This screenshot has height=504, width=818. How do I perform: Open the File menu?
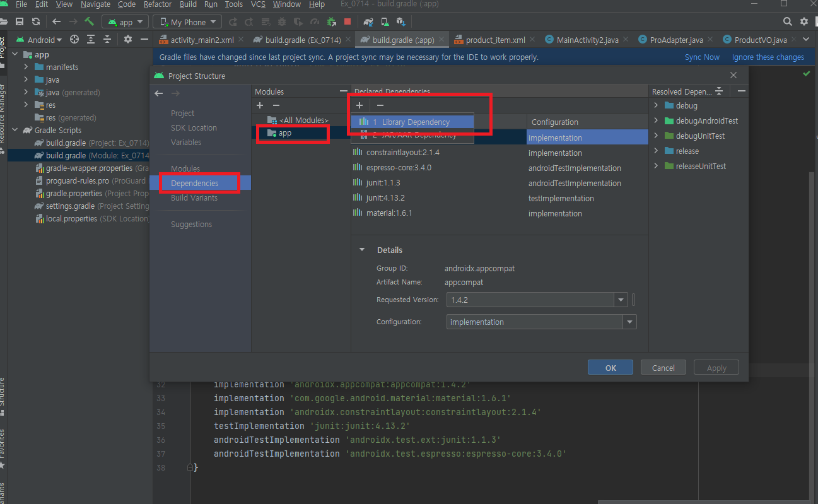click(21, 4)
